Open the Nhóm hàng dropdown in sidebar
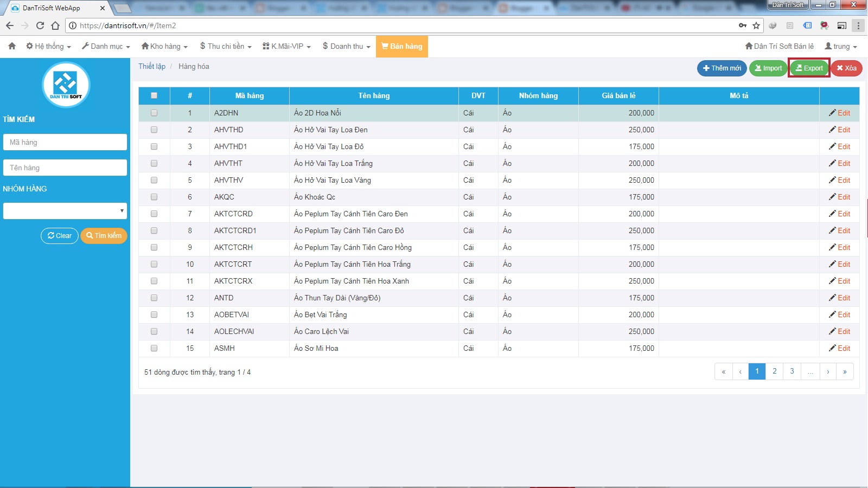The image size is (868, 488). pos(65,211)
